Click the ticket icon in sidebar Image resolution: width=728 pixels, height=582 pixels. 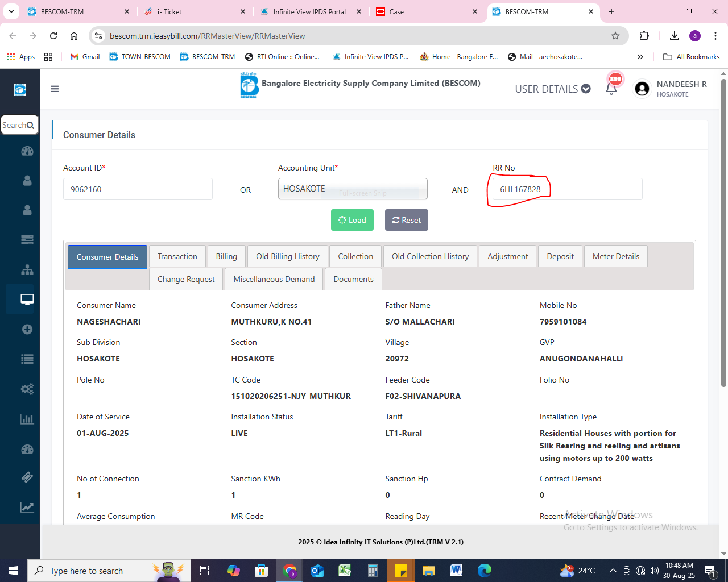(x=27, y=477)
